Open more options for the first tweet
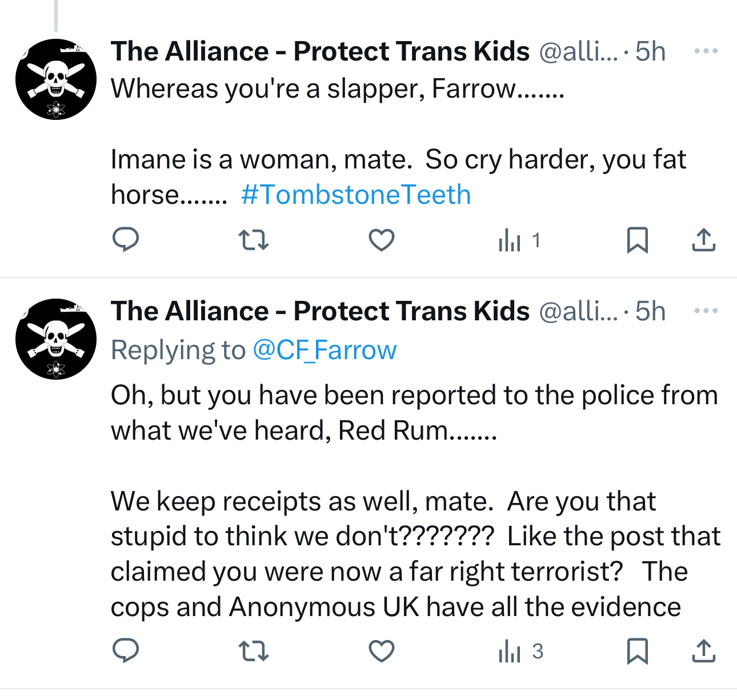Viewport: 737px width, 700px height. (706, 51)
